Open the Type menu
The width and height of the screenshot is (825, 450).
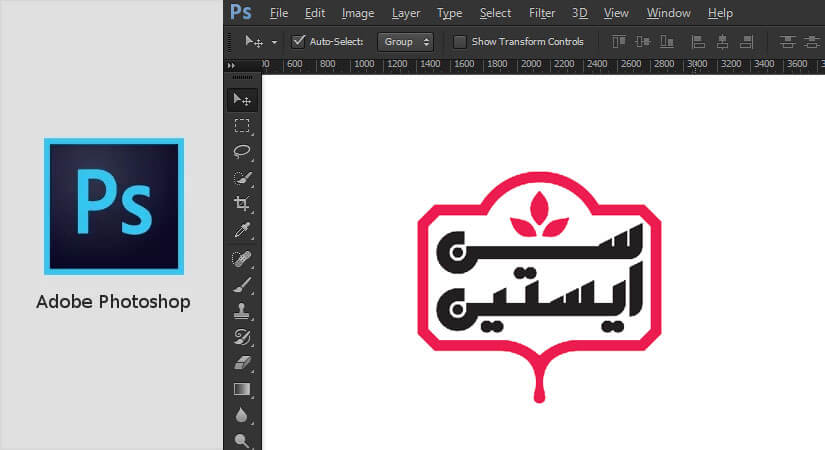[x=449, y=13]
